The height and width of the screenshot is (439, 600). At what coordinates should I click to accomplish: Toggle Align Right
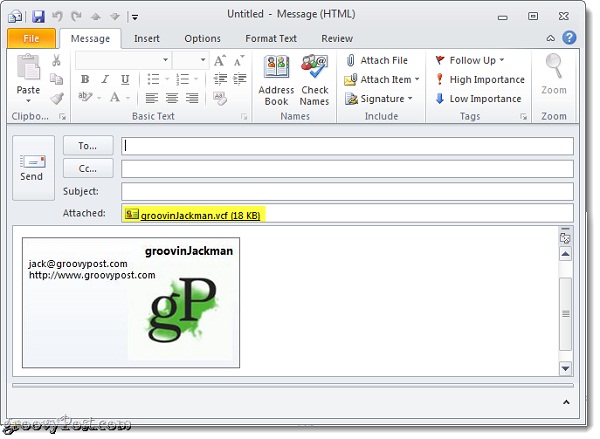[x=192, y=98]
